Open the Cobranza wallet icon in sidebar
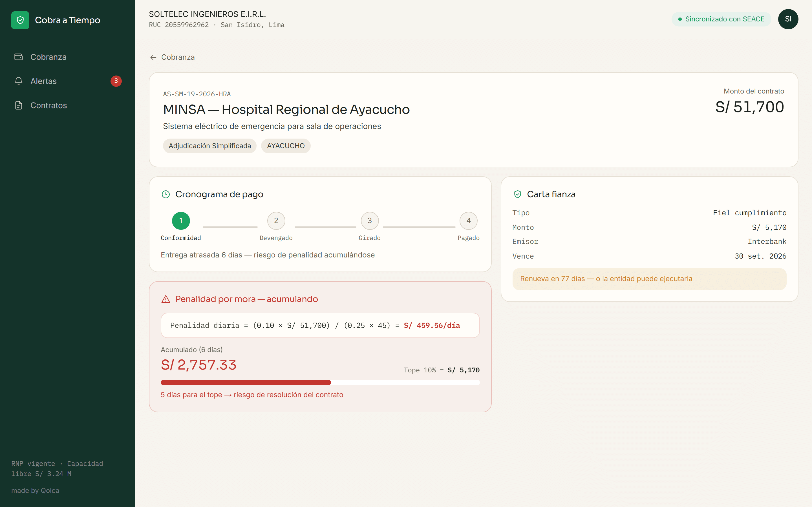The width and height of the screenshot is (812, 507). pos(18,57)
